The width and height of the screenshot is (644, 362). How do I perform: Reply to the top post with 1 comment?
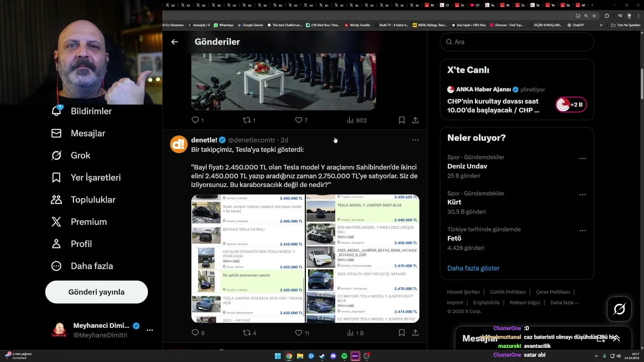click(x=198, y=120)
